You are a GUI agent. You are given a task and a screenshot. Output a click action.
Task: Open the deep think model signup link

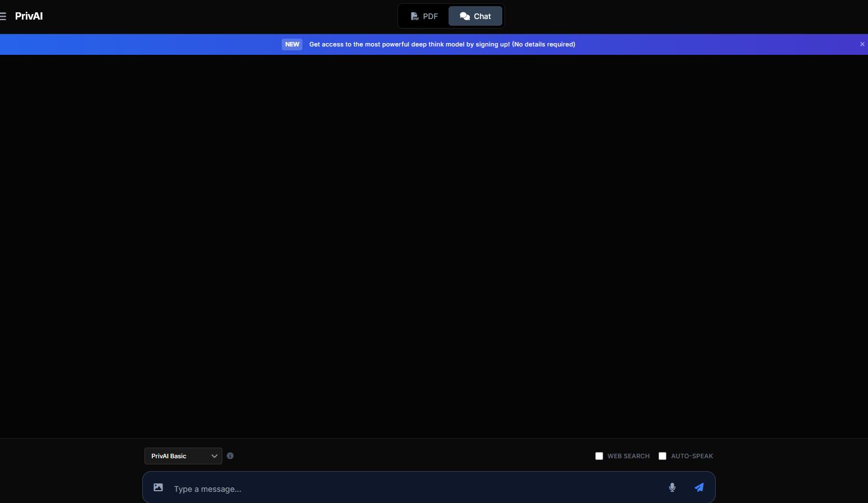442,44
